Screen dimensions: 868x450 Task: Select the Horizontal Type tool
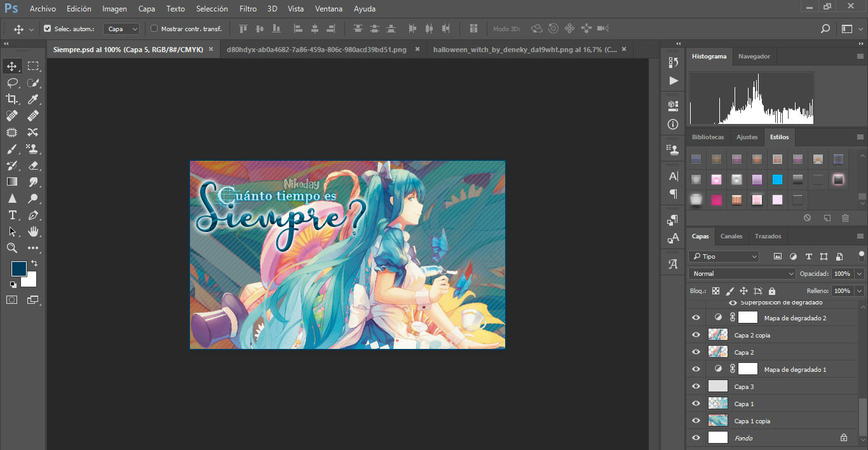point(12,215)
